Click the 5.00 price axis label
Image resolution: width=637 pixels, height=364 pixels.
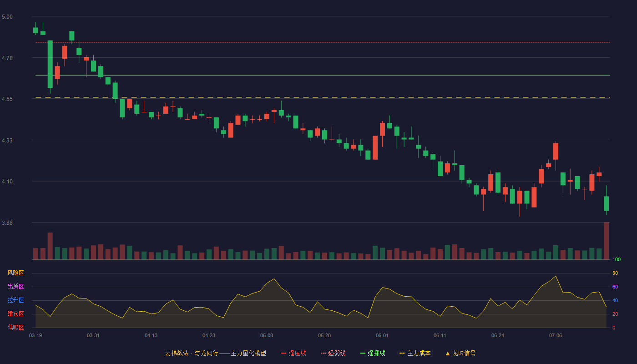click(7, 17)
